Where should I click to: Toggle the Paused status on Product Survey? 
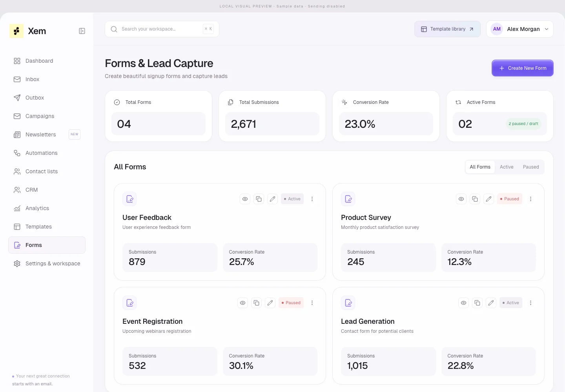pos(510,199)
